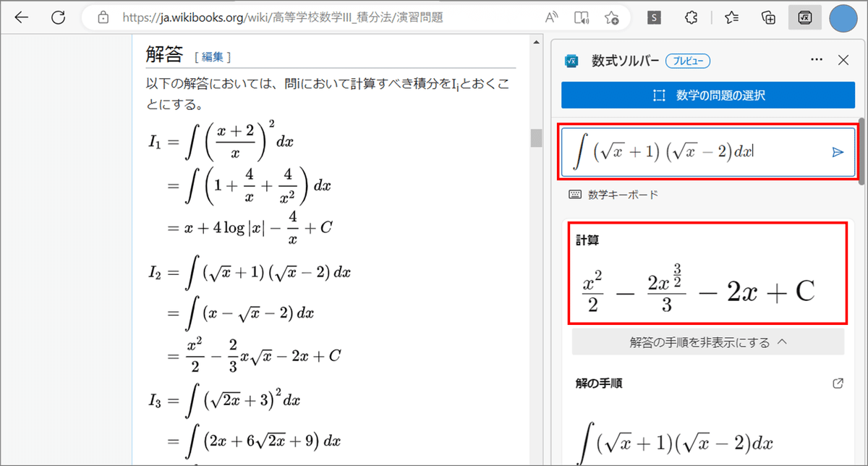Click 数学の問題の選択 button
Screen dimensions: 868x466
pyautogui.click(x=708, y=95)
